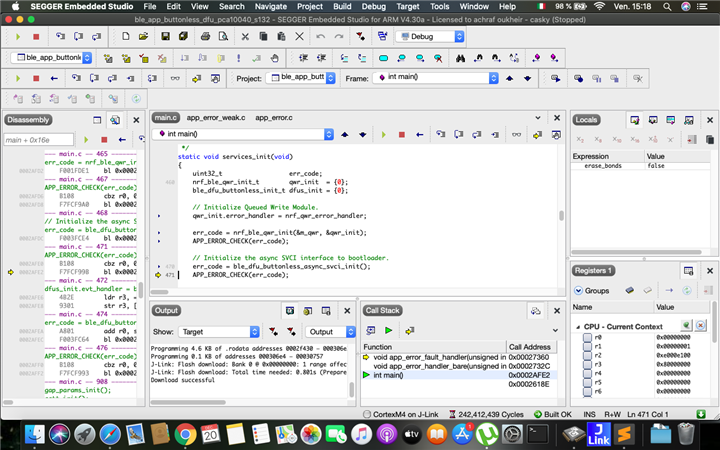Screen dimensions: 720x450
Task: Toggle the r2 register checkbox
Action: click(x=587, y=355)
